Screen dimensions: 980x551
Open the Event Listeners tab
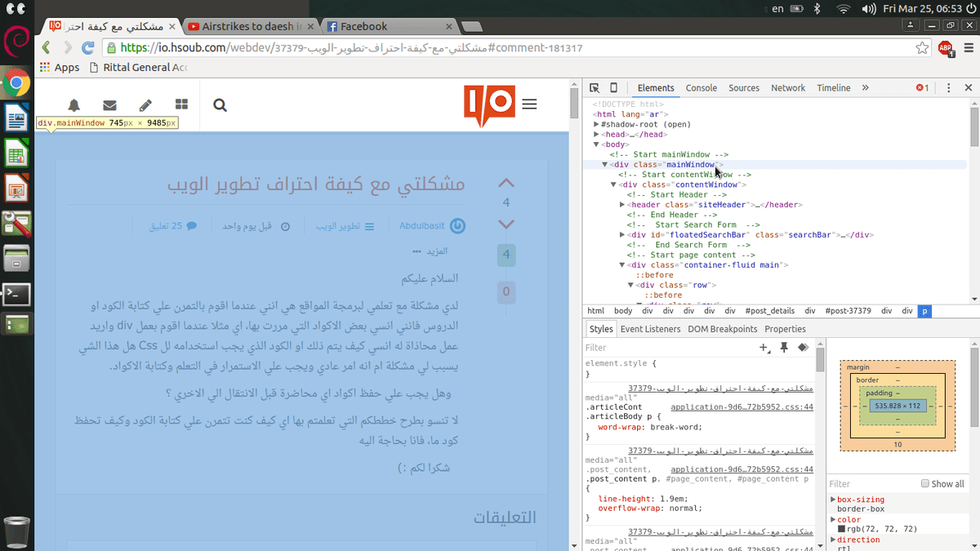(650, 329)
